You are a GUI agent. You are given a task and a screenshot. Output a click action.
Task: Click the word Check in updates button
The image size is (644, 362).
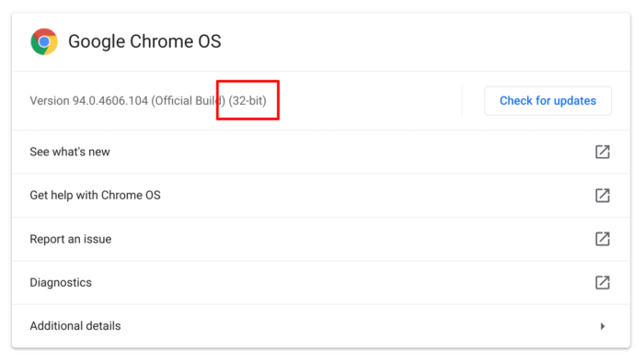[515, 100]
